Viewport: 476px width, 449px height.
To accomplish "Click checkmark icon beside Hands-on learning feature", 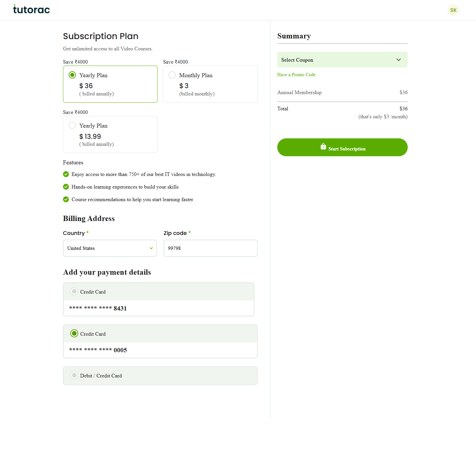I will pyautogui.click(x=66, y=187).
